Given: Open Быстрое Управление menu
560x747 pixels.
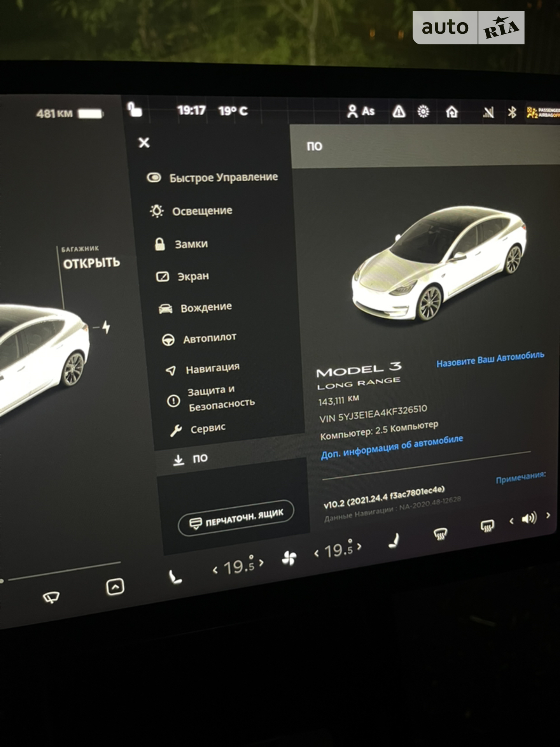Looking at the screenshot, I should tap(212, 178).
